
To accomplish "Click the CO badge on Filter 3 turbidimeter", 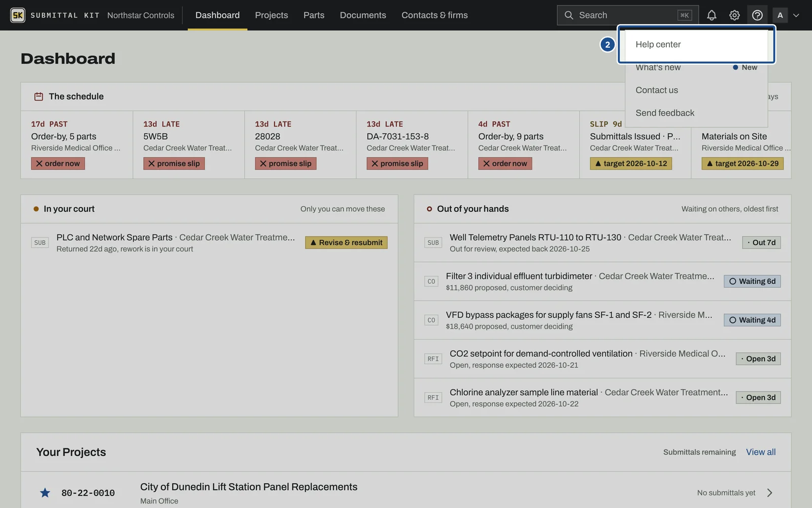I will tap(431, 281).
